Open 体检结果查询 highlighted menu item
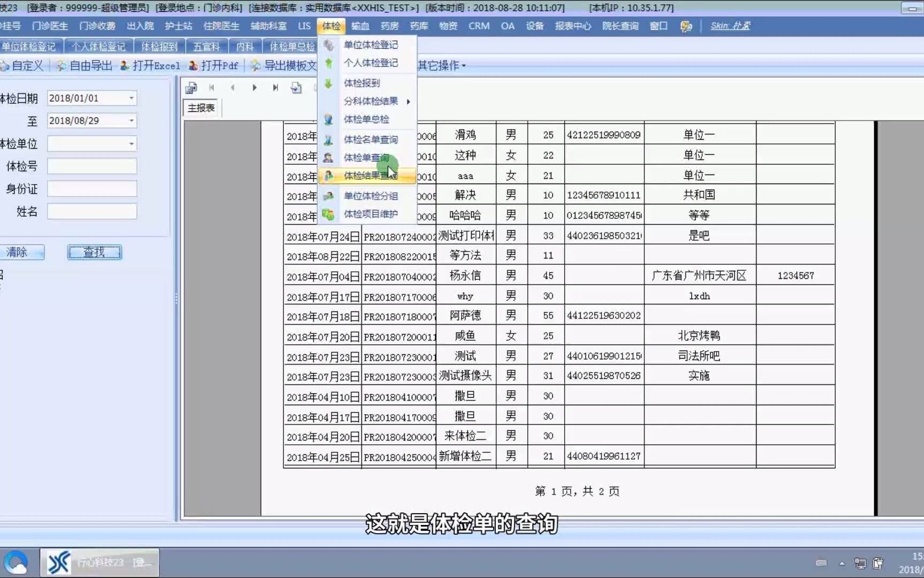 (367, 176)
